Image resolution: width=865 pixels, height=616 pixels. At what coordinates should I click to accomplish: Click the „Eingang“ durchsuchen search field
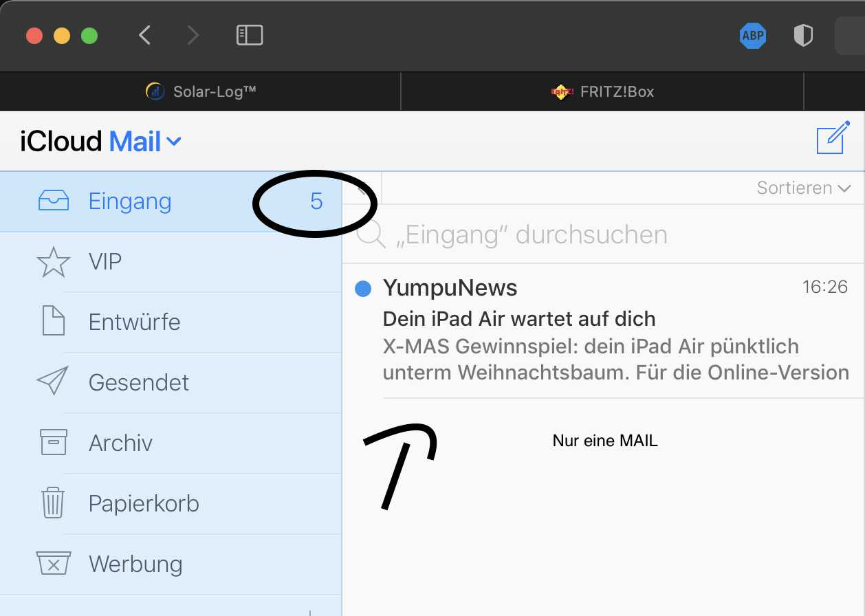603,234
